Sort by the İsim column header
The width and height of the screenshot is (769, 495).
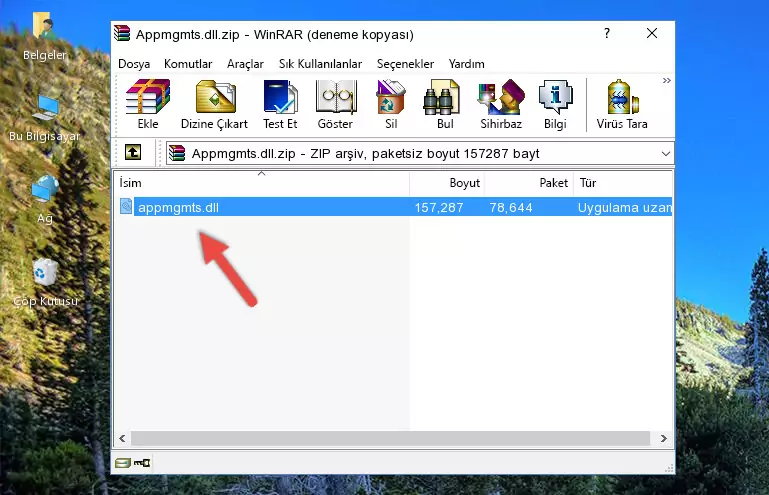click(262, 183)
